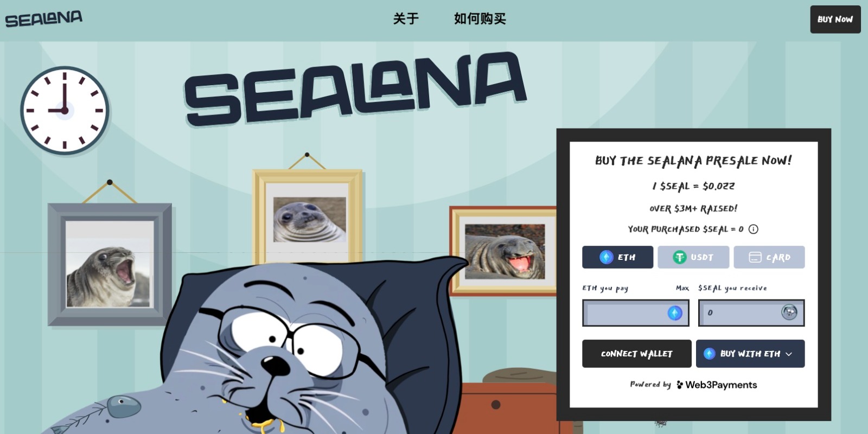Choose CARD as payment method
Viewport: 868px width, 434px height.
click(769, 257)
